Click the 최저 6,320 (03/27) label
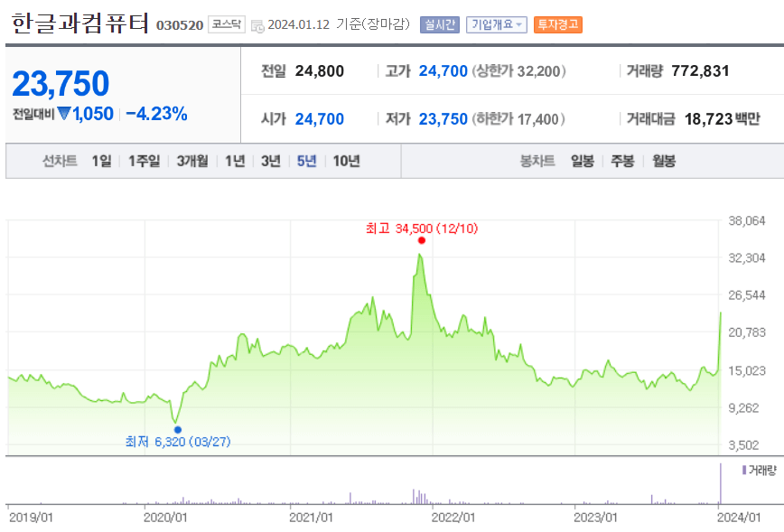Image resolution: width=784 pixels, height=532 pixels. [178, 442]
